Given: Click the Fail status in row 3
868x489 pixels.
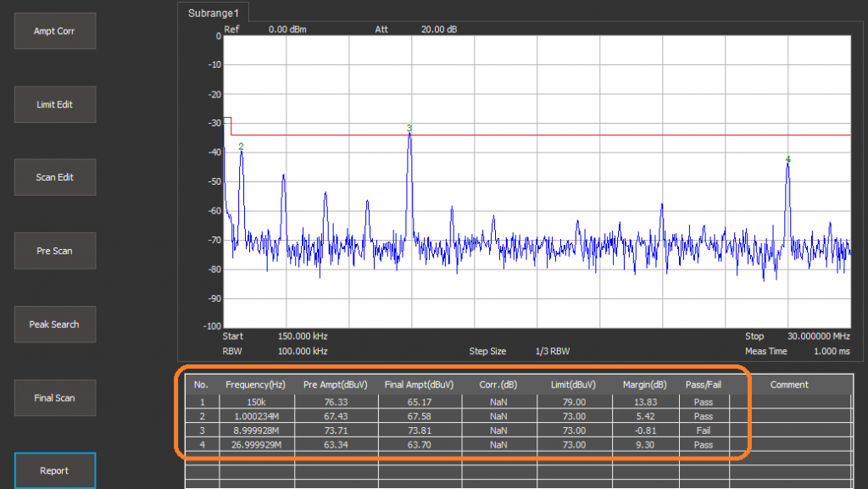Looking at the screenshot, I should pyautogui.click(x=703, y=431).
